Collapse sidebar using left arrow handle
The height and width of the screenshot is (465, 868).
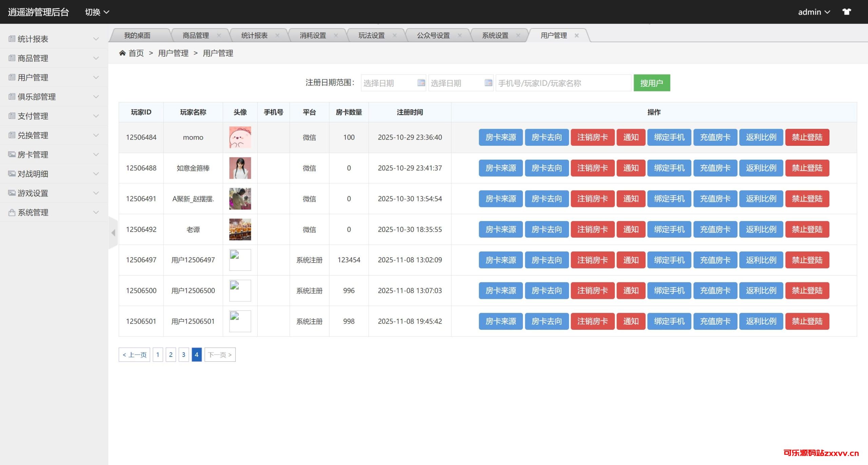point(113,233)
